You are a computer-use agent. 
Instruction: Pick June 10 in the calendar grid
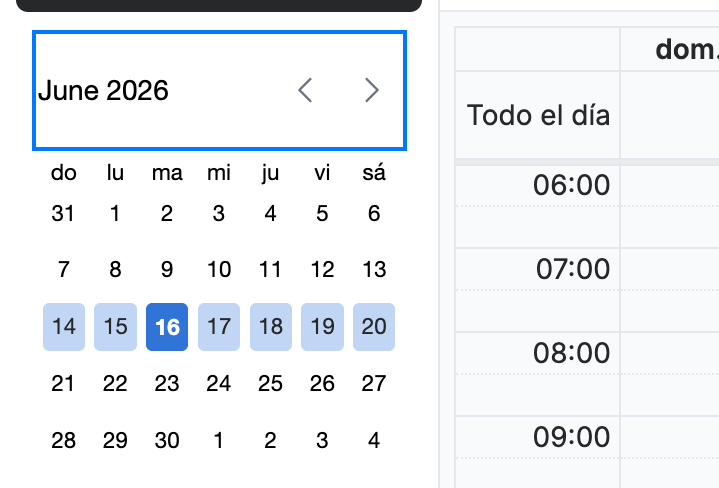[219, 269]
